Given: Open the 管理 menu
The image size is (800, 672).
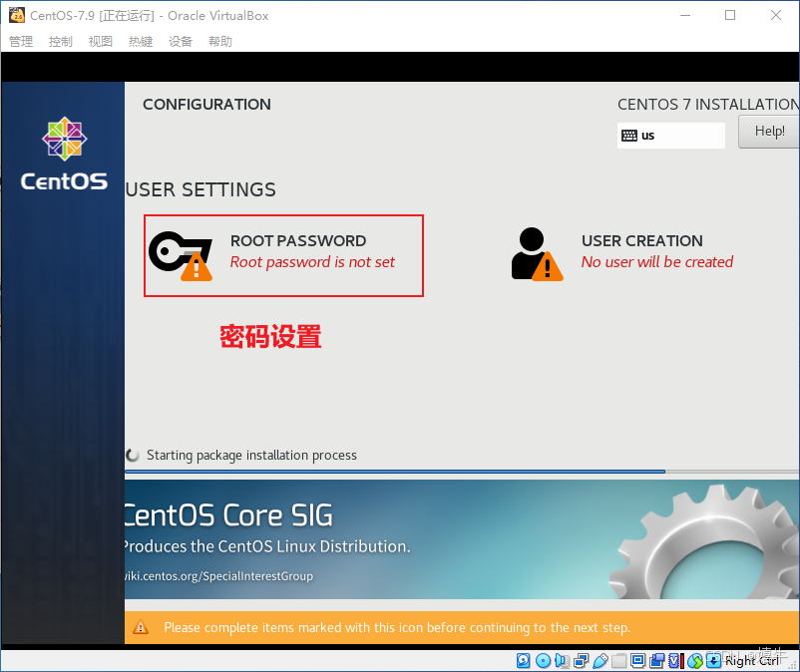Looking at the screenshot, I should pos(21,41).
